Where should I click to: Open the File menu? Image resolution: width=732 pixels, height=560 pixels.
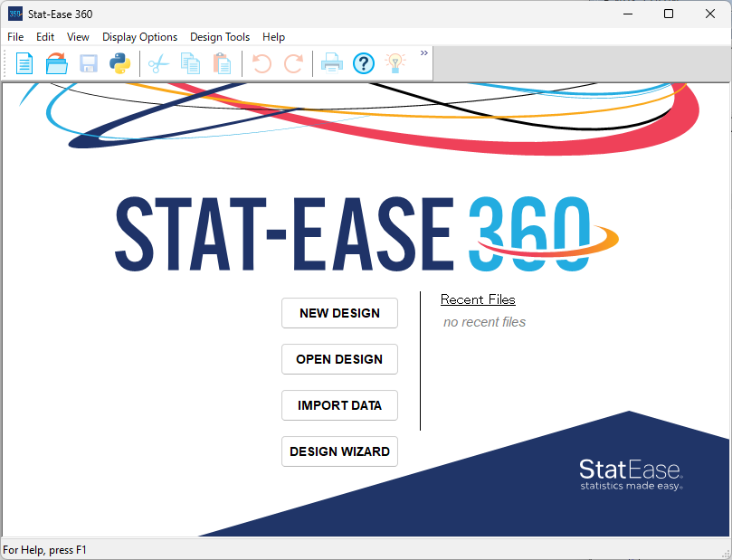click(x=15, y=37)
